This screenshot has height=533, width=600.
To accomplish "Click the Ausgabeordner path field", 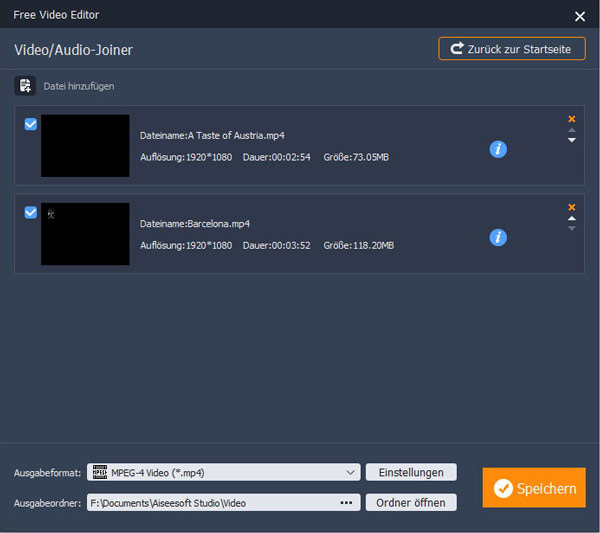I will pos(210,502).
